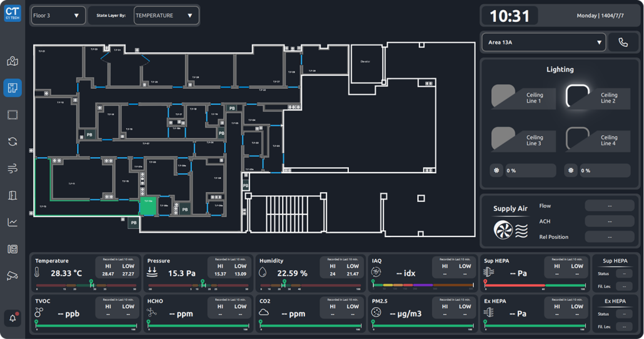This screenshot has height=339, width=644.
Task: Click the Supply Air fan icon
Action: [503, 230]
